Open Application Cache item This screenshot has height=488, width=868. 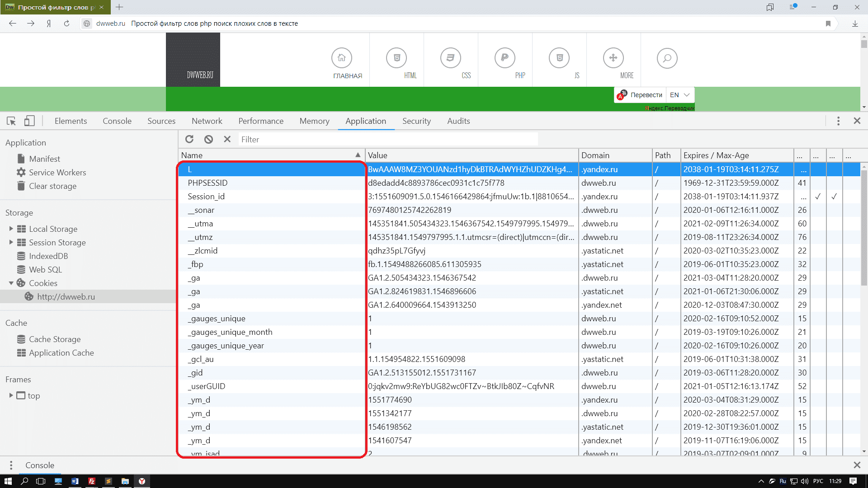pos(61,352)
